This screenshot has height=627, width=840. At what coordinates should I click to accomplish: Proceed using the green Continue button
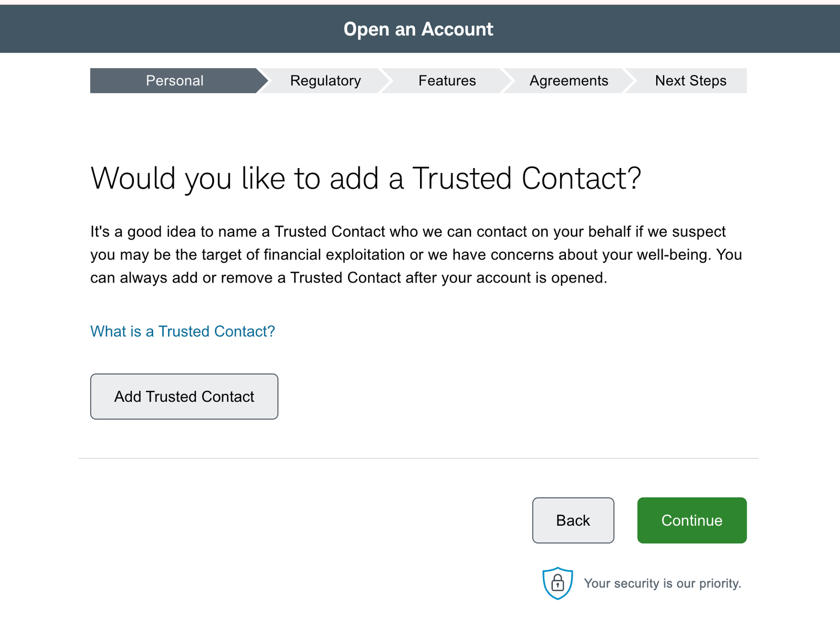pyautogui.click(x=692, y=520)
